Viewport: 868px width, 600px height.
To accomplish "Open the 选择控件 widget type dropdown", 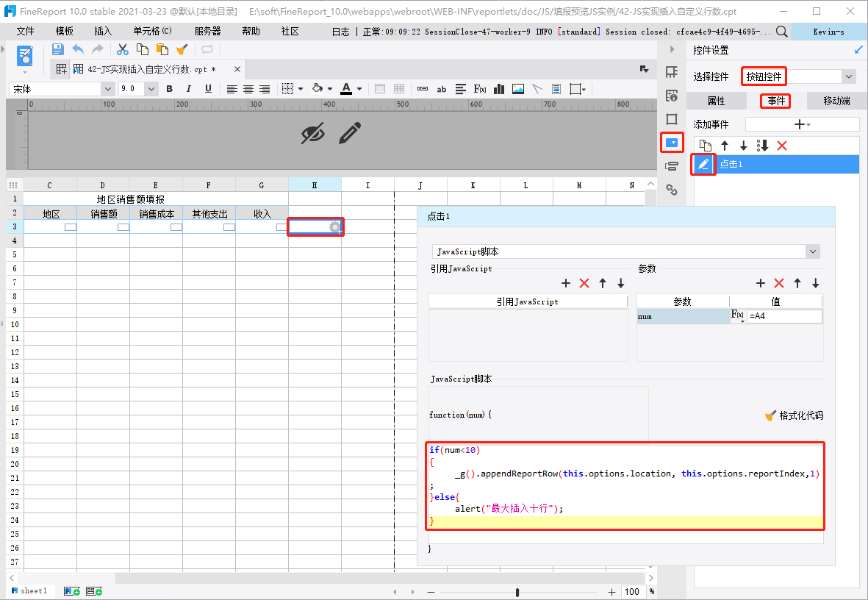I will tap(848, 76).
